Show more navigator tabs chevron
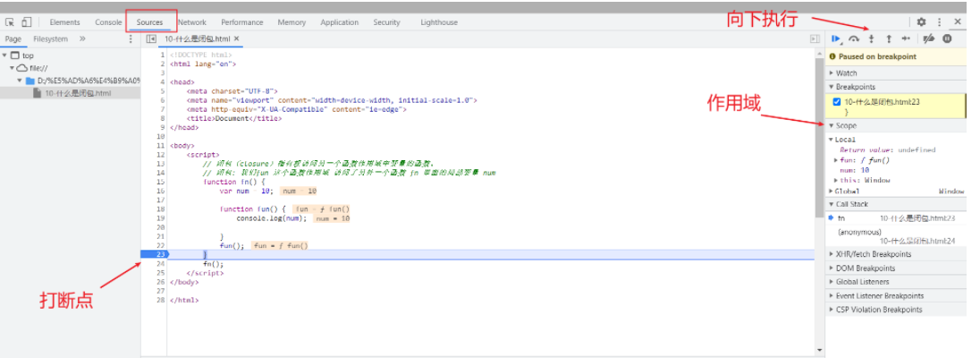 pyautogui.click(x=82, y=38)
